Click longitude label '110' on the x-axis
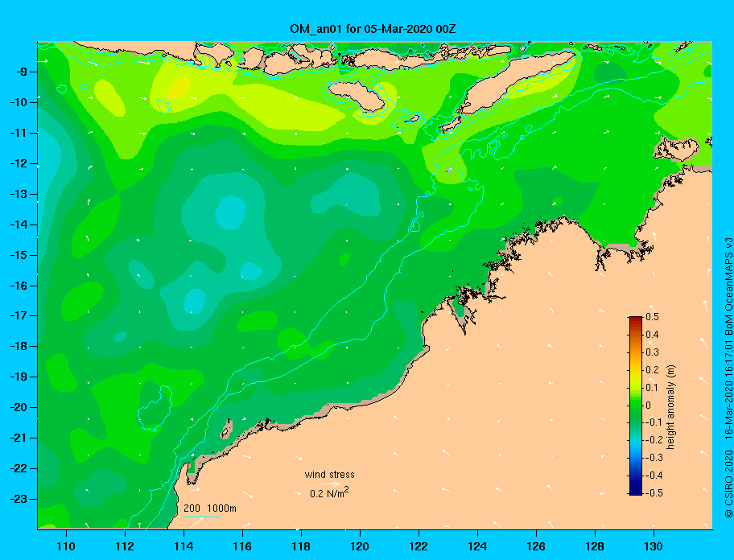The height and width of the screenshot is (560, 734). 66,546
